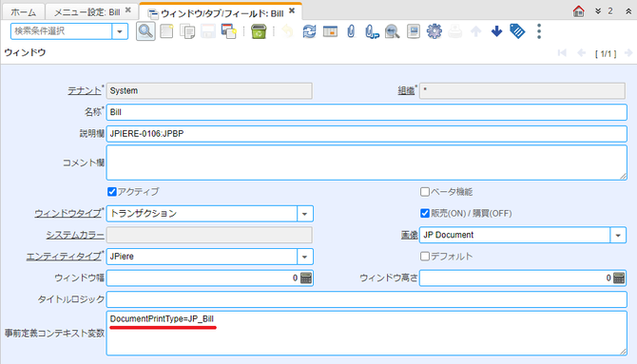Screen dimensions: 637x364
Task: Click the double-chevron down icon beside 2
Action: 598,11
